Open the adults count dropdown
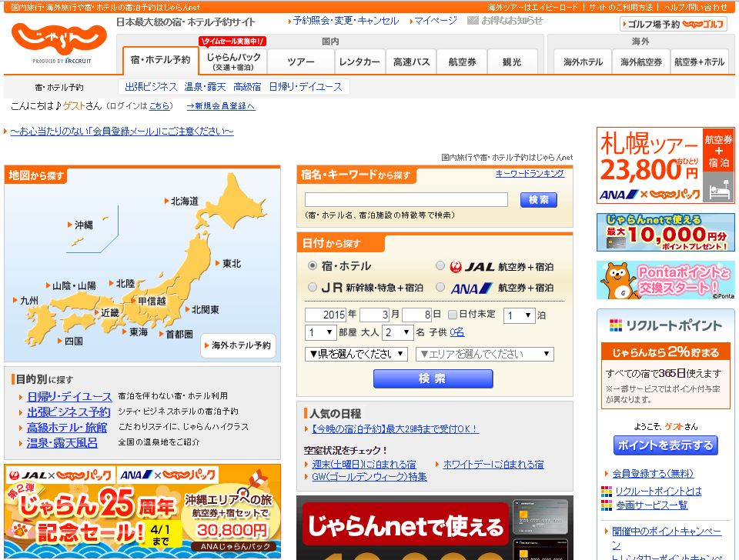This screenshot has height=560, width=739. coord(397,333)
